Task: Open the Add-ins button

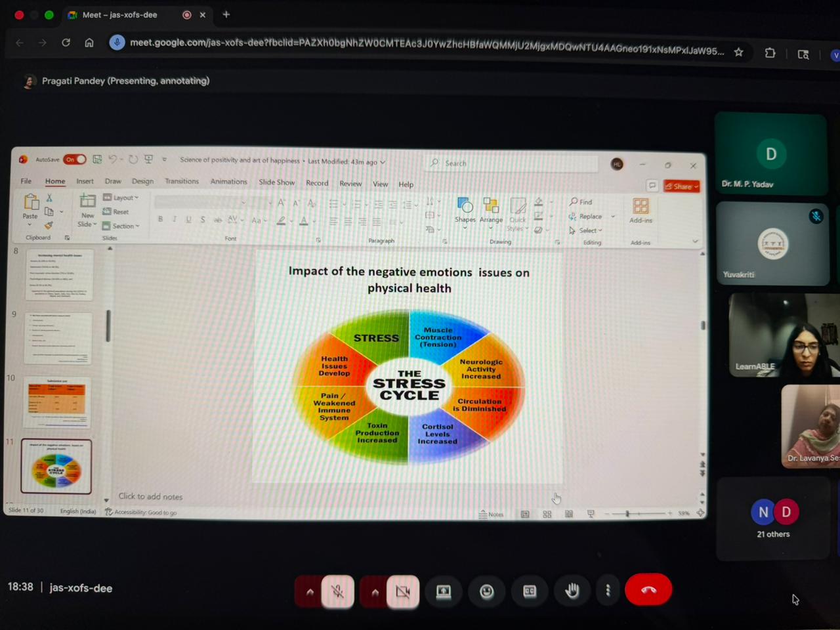Action: coord(641,211)
